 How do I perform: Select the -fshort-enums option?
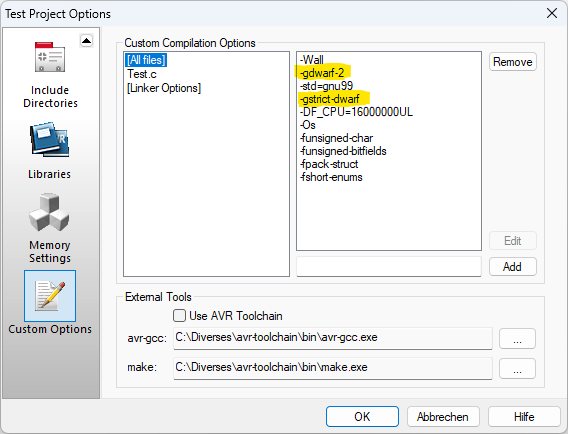[x=331, y=177]
